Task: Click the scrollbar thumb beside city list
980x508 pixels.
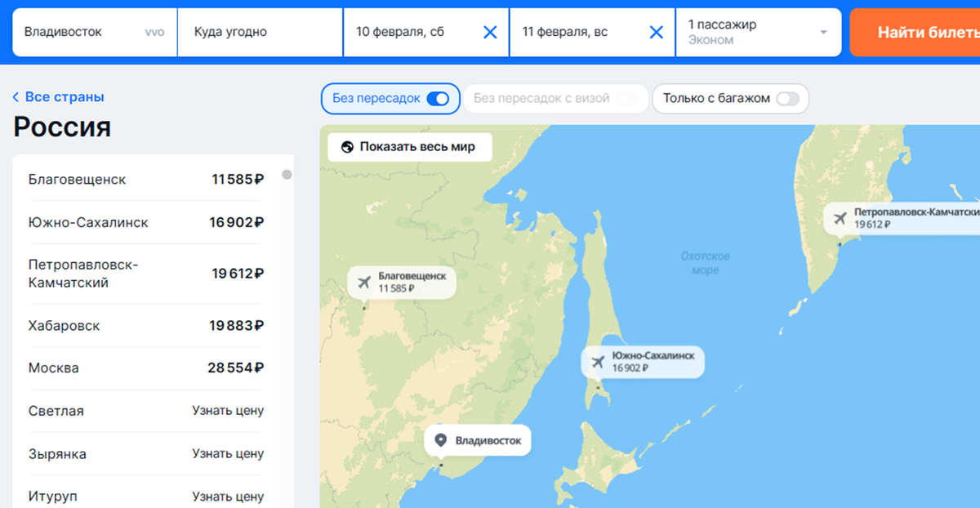Action: pos(286,175)
